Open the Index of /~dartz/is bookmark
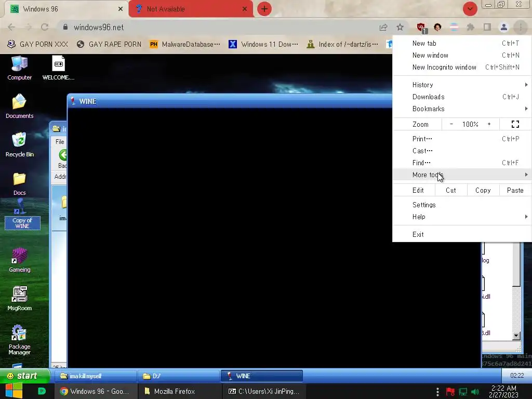The width and height of the screenshot is (532, 399). pos(342,44)
